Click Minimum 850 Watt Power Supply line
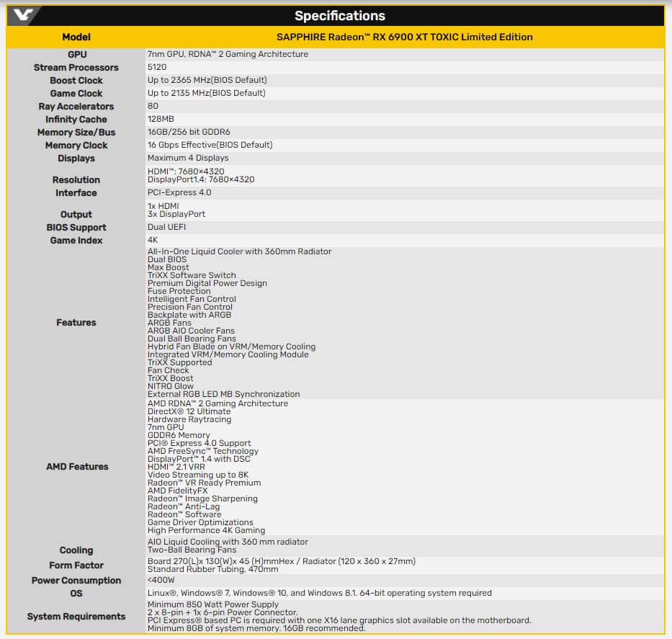 pos(213,604)
